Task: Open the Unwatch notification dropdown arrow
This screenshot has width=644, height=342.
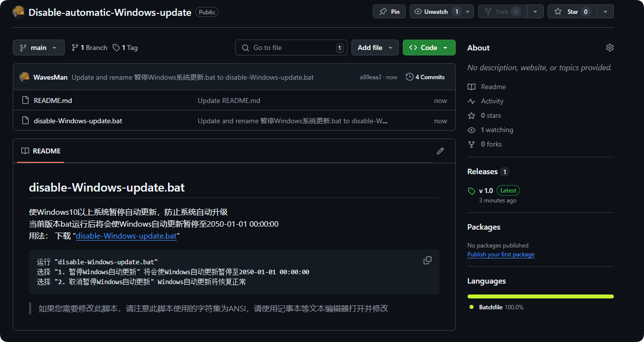Action: (469, 11)
